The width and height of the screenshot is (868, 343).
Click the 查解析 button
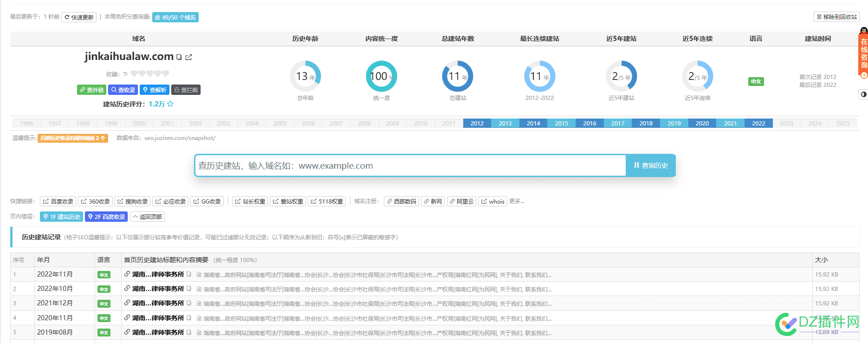(x=155, y=90)
